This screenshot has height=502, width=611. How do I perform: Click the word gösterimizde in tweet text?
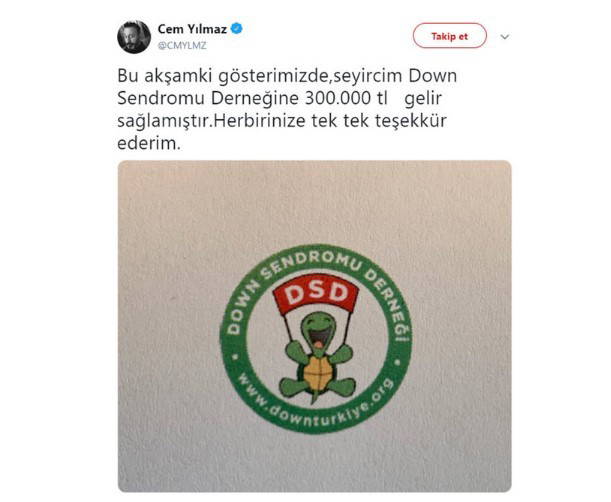[268, 76]
